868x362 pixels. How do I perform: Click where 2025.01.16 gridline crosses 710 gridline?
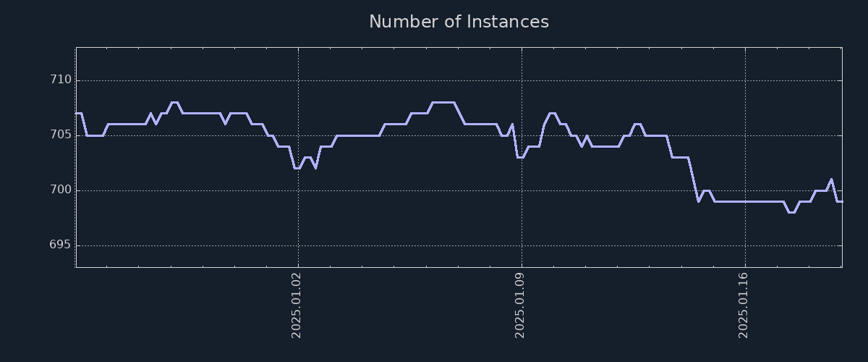[745, 80]
